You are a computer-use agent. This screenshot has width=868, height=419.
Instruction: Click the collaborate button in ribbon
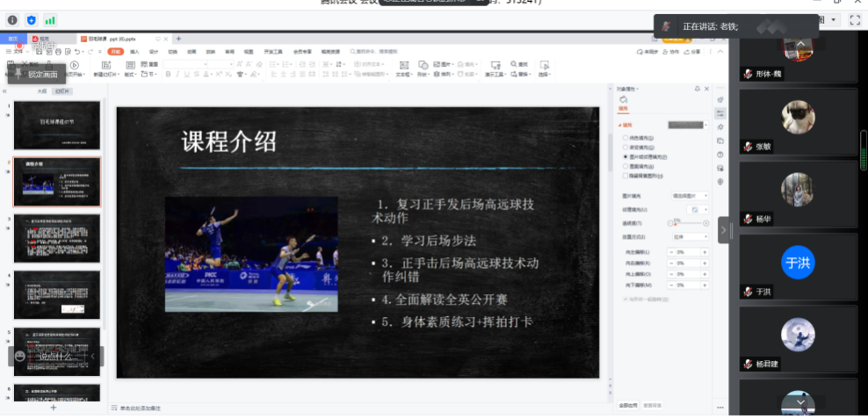coord(671,52)
